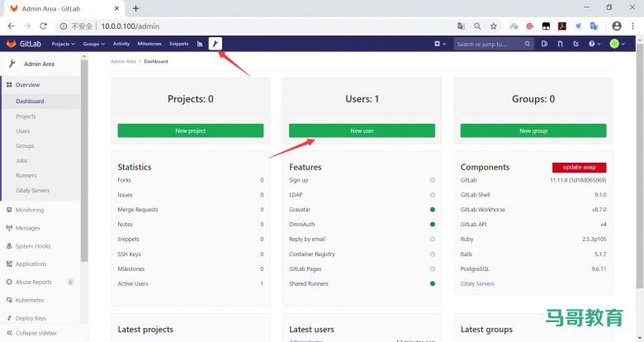
Task: Select Dashboard in the sidebar
Action: 30,101
